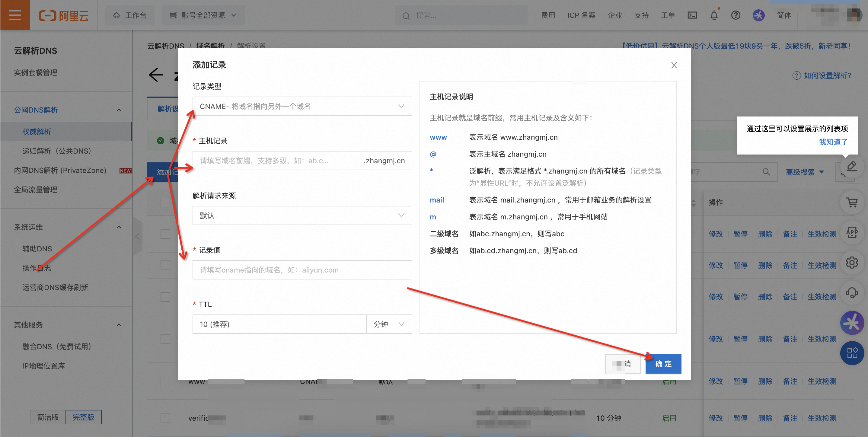This screenshot has height=437, width=868.
Task: Select 权威解析 in the sidebar
Action: click(37, 132)
